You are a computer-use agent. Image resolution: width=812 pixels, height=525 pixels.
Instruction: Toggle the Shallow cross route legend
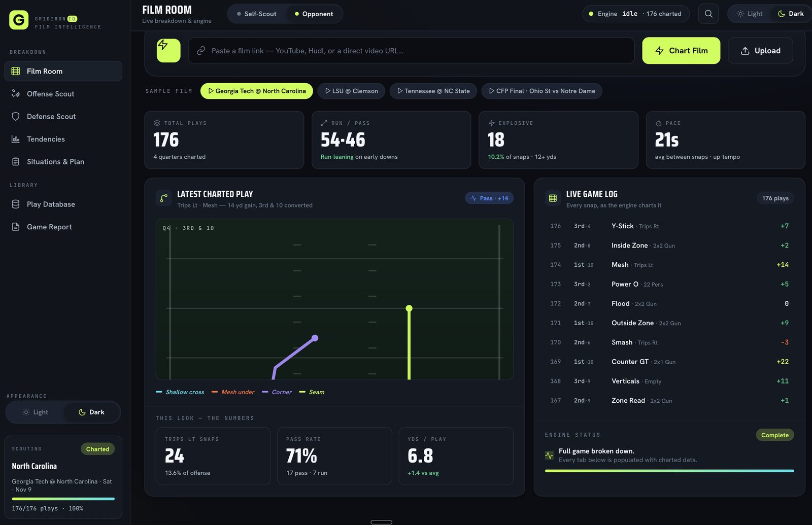(x=180, y=392)
